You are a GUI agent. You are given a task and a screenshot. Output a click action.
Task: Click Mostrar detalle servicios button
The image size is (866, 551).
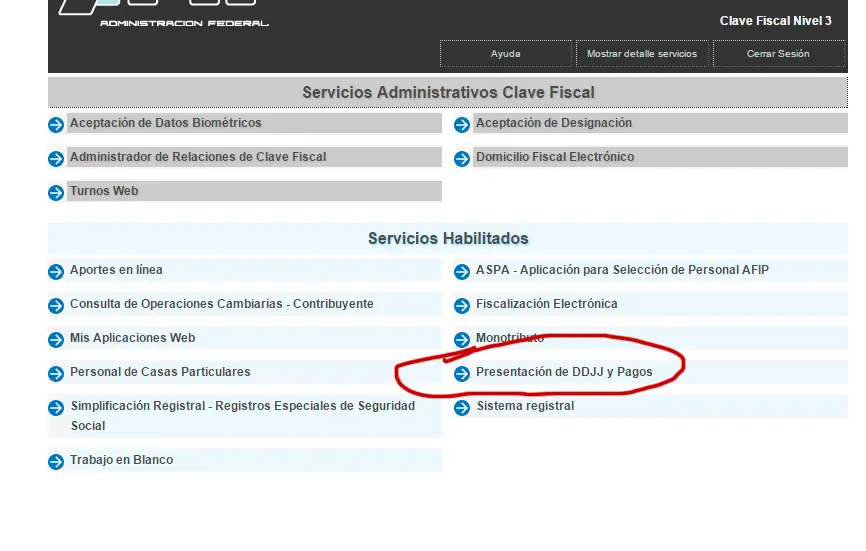(x=642, y=54)
